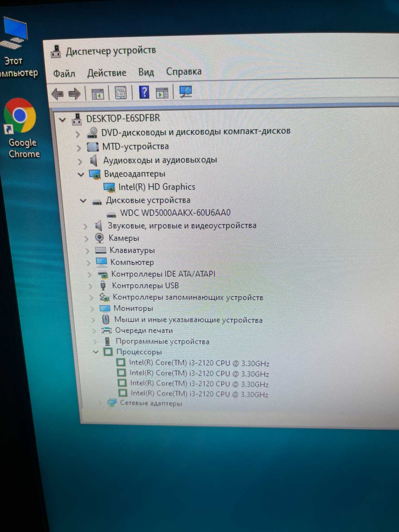Screen dimensions: 399x532
Task: Select the Мониторы tree label
Action: pyautogui.click(x=133, y=308)
